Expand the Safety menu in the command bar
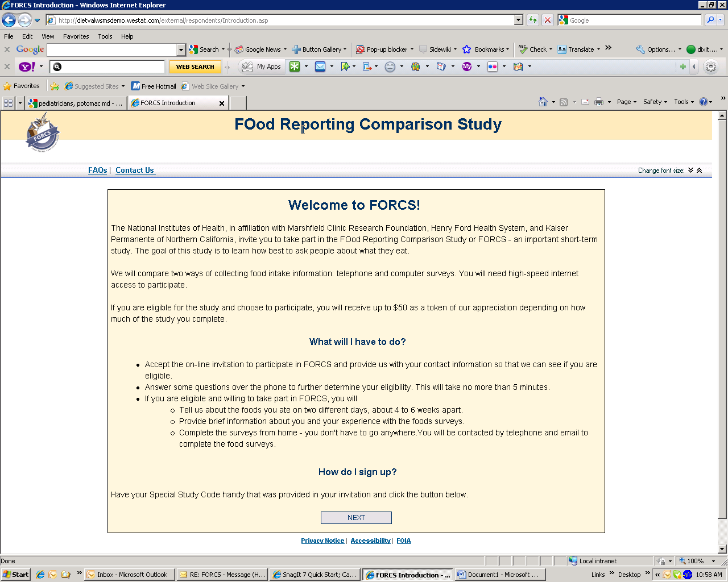Screen dimensions: 728x582 (x=655, y=102)
